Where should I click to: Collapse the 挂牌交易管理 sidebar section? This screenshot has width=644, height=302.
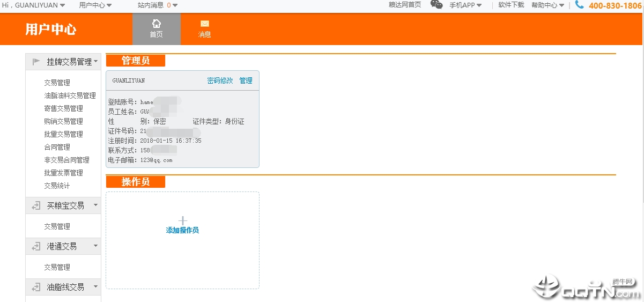pos(95,62)
